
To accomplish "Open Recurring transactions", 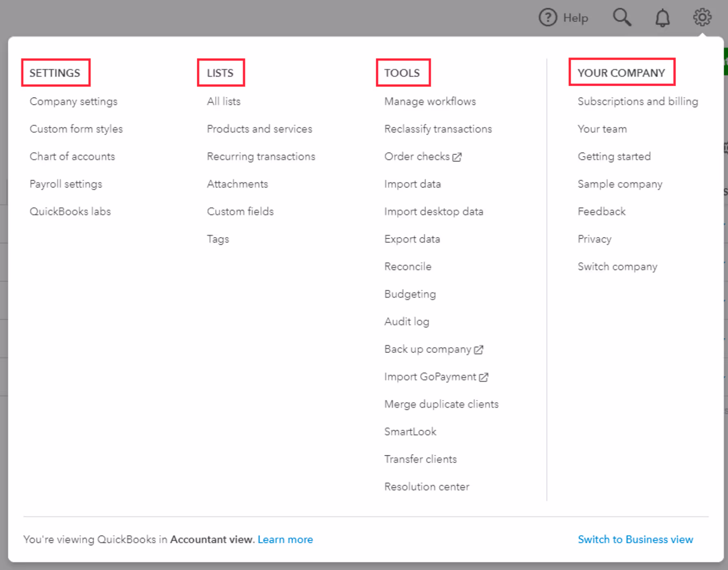I will (x=261, y=157).
